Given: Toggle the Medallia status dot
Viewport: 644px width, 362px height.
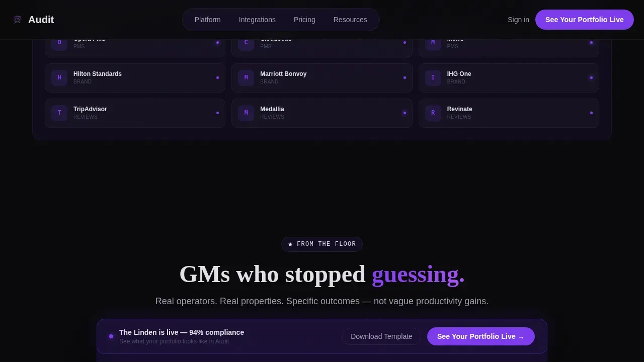Looking at the screenshot, I should click(405, 113).
